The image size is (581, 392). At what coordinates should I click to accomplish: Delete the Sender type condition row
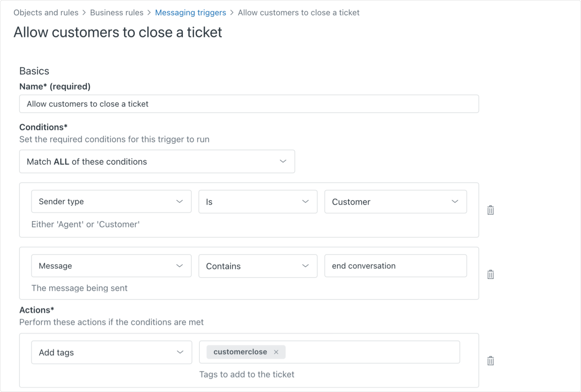(490, 210)
